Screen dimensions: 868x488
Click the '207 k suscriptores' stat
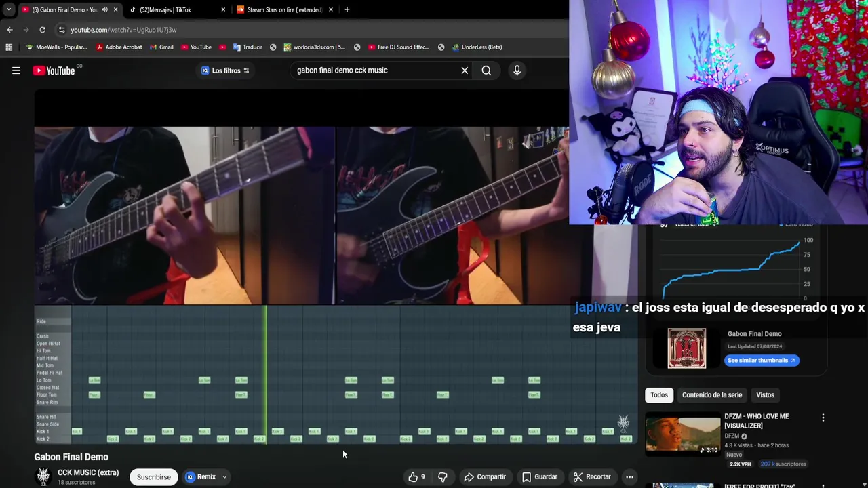click(783, 464)
